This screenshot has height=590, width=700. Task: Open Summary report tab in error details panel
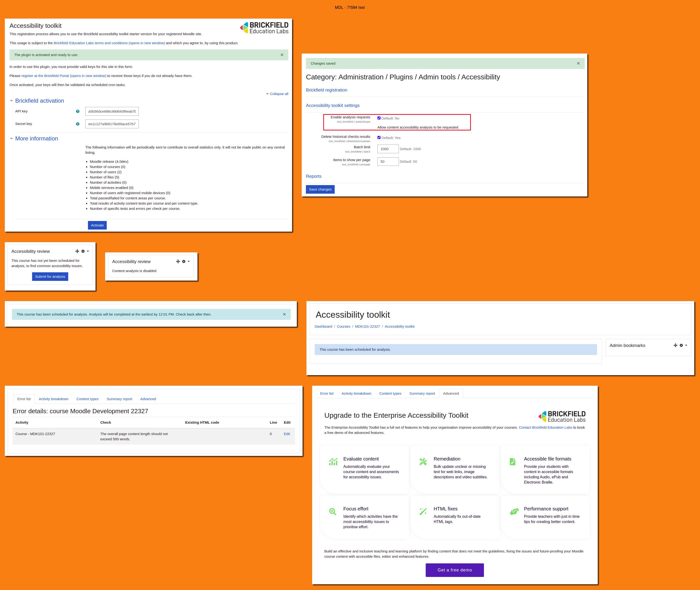coord(119,399)
